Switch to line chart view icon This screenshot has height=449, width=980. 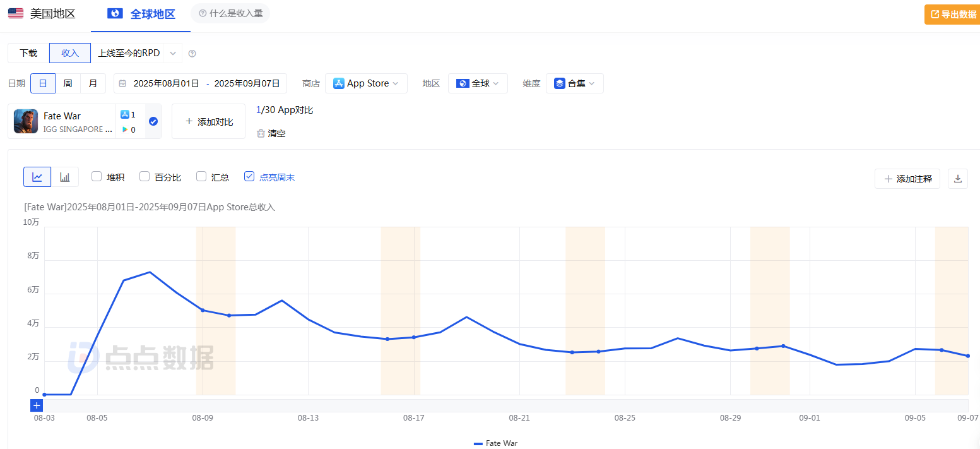point(37,177)
